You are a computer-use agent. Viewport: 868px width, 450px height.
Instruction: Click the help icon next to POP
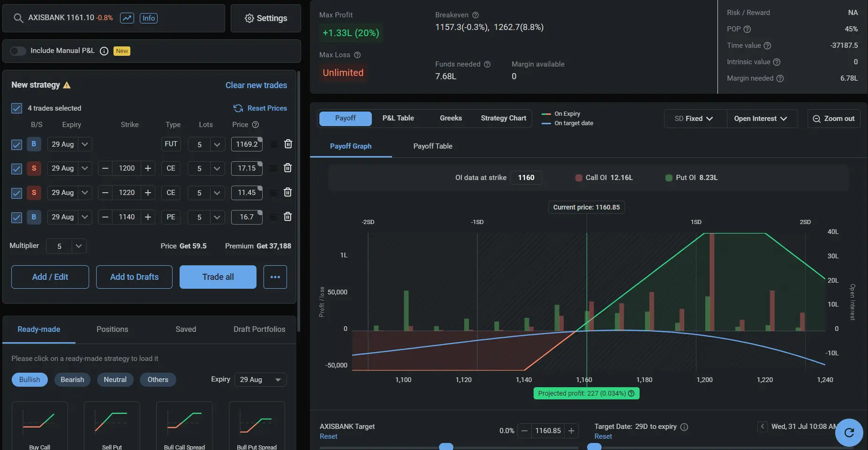click(x=747, y=29)
